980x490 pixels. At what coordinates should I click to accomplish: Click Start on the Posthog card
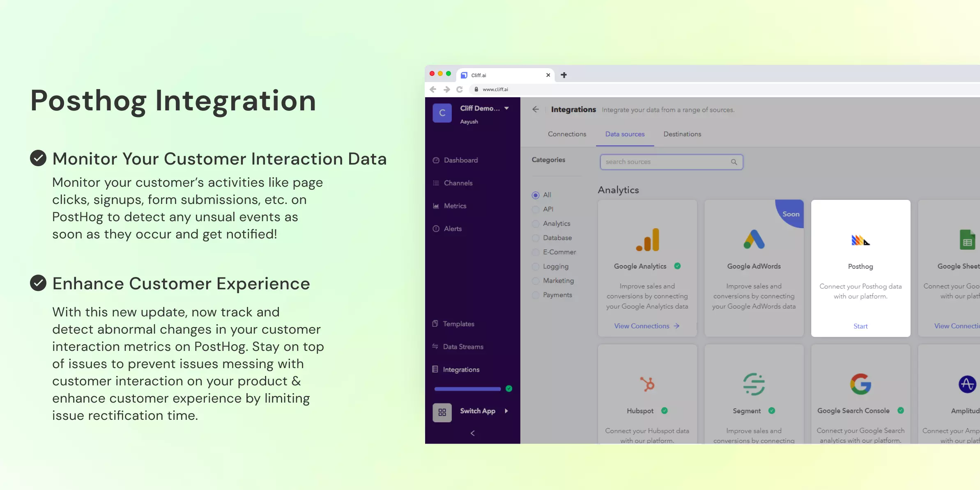[860, 326]
